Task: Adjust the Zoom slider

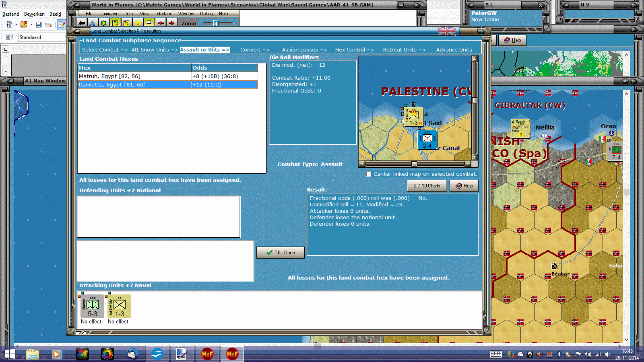Action: (216, 23)
